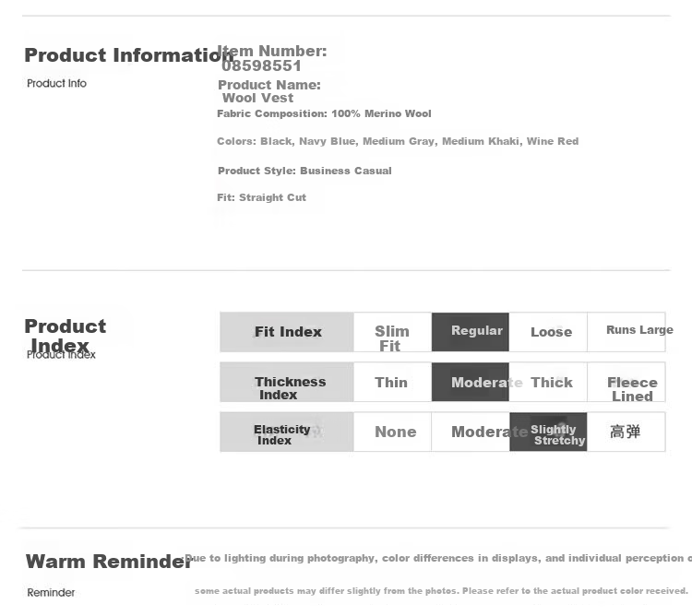Click the Thickness Index row header
The image size is (692, 616).
tap(287, 382)
